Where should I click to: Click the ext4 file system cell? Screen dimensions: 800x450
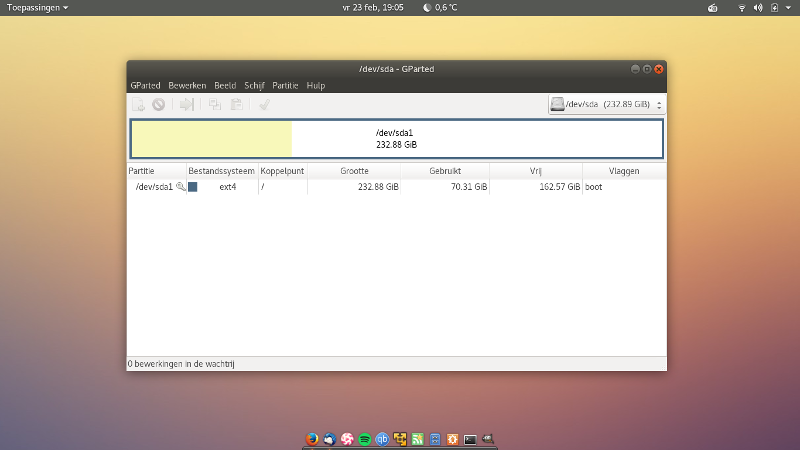click(x=228, y=187)
